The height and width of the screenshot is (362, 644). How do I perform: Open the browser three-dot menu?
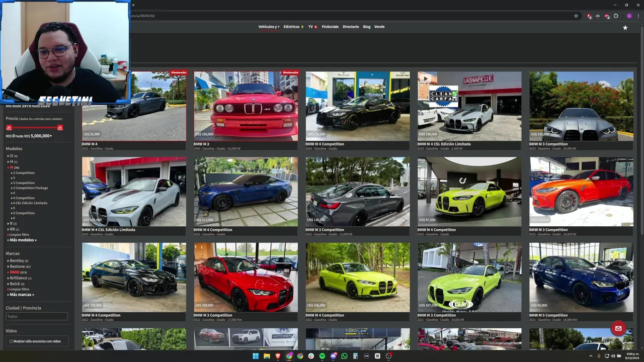pos(637,16)
